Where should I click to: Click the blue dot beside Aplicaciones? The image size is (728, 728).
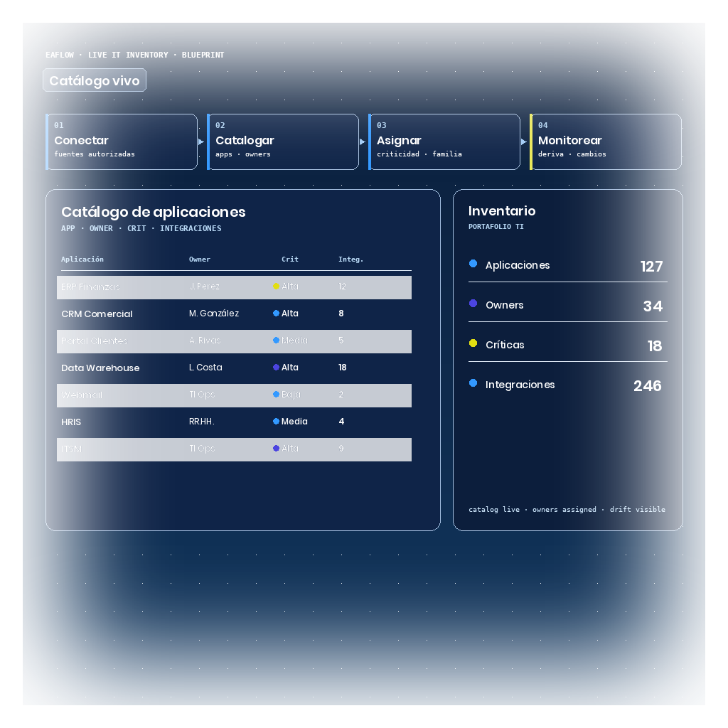pos(473,264)
